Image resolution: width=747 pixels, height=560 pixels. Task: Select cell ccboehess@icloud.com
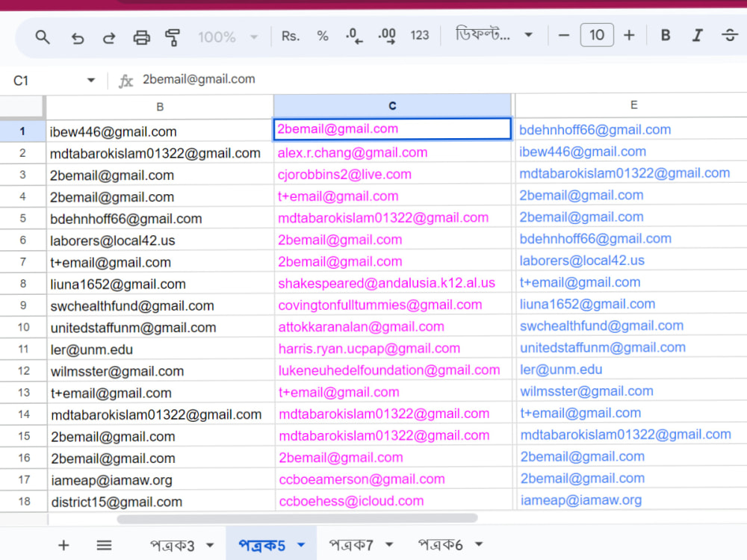[394, 501]
